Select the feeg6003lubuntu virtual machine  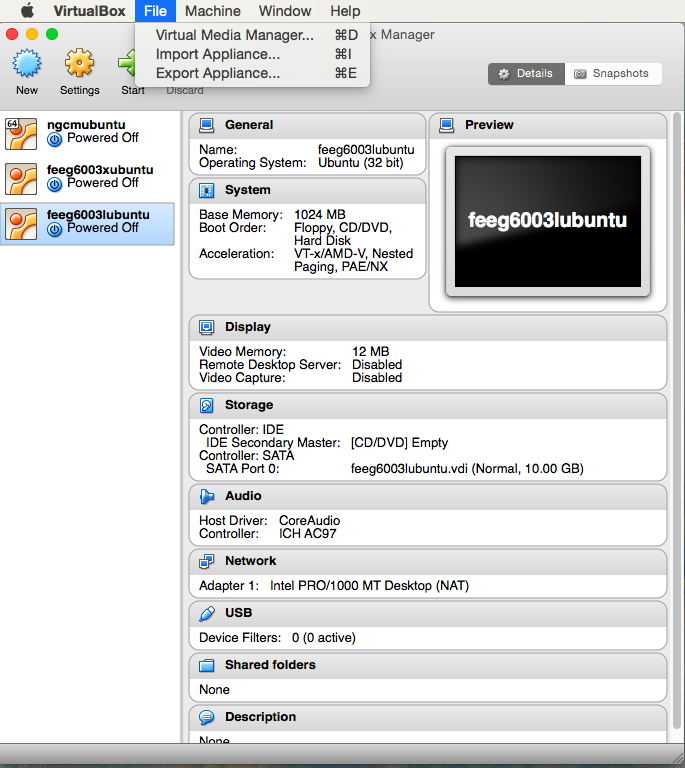click(87, 224)
